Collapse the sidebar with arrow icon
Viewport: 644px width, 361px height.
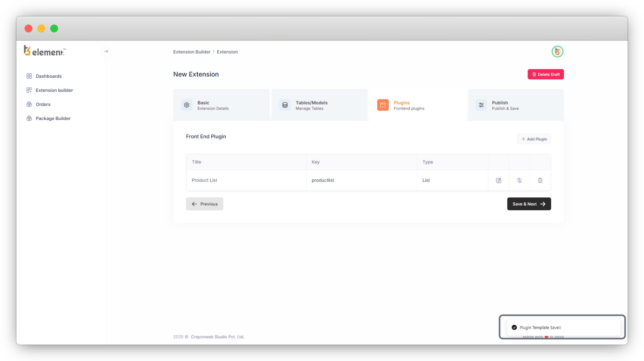[106, 51]
